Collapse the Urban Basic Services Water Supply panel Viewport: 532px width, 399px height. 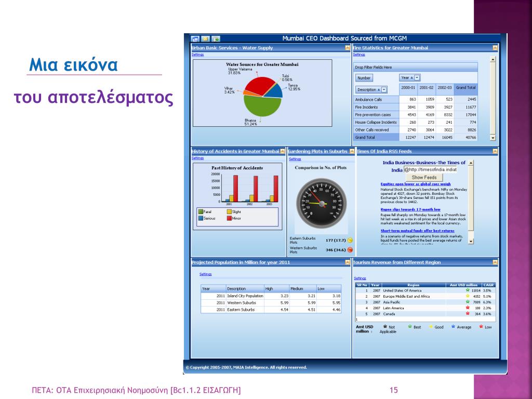tap(347, 48)
